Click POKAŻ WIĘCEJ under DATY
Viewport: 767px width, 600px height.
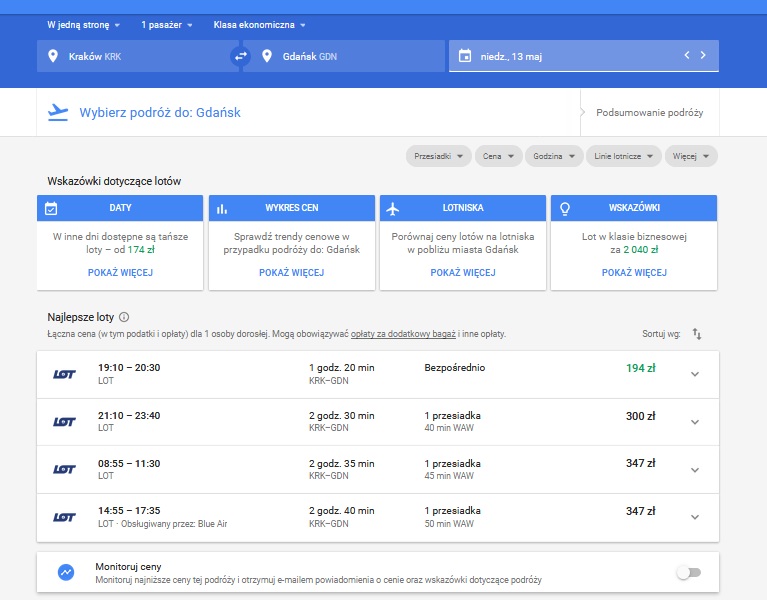click(120, 272)
